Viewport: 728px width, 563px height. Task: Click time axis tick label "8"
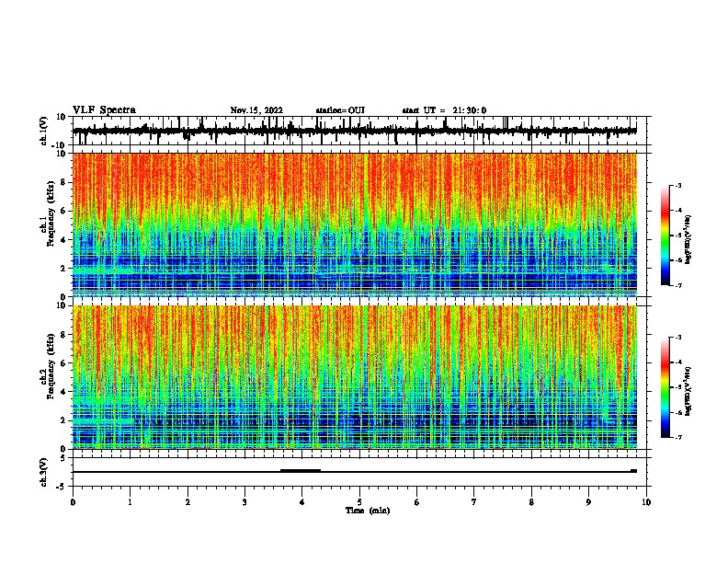(531, 502)
